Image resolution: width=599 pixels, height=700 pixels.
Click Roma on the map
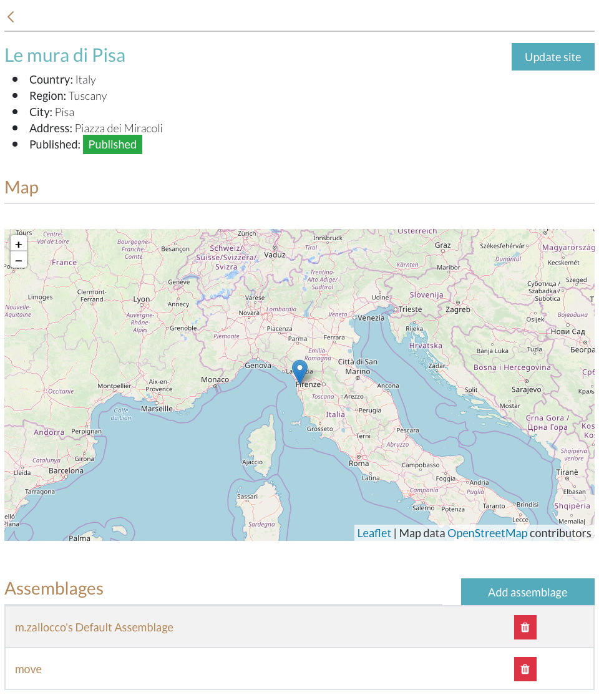point(359,464)
